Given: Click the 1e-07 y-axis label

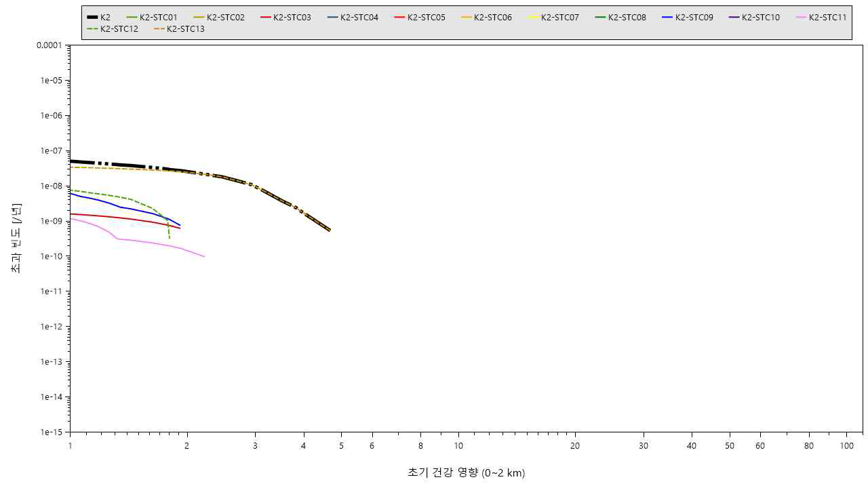Looking at the screenshot, I should (51, 150).
